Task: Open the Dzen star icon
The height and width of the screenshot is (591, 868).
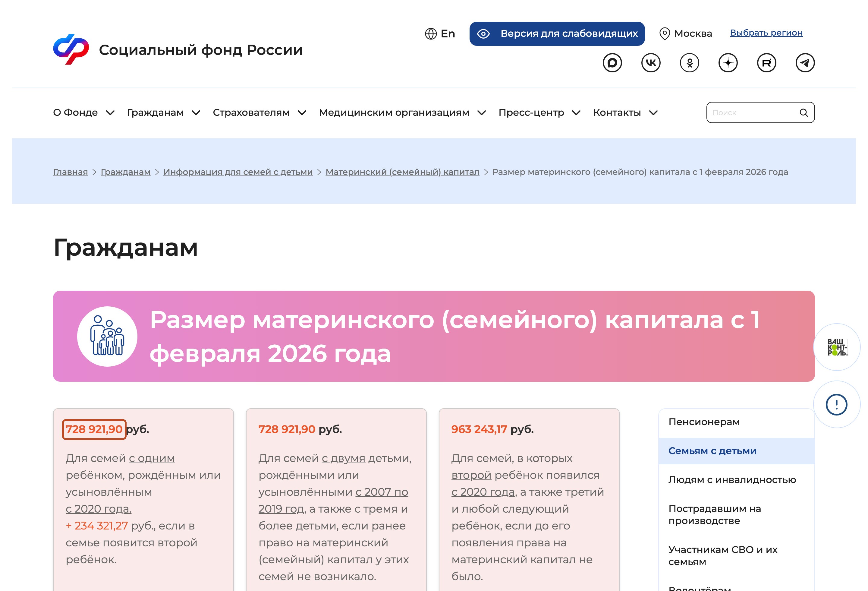Action: (728, 63)
